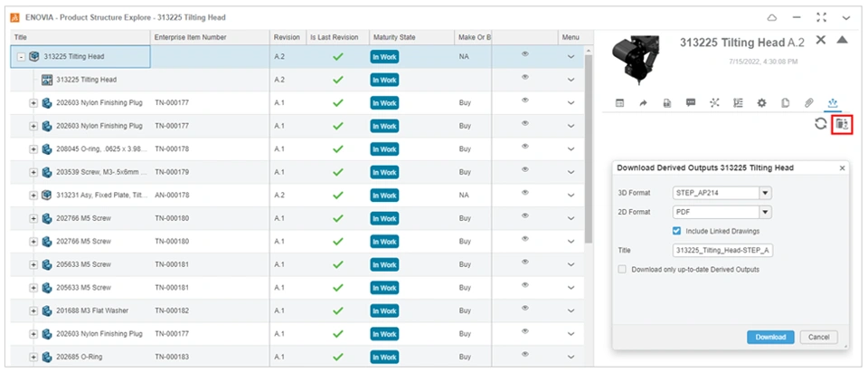Collapse the 313225 Tilting Head root node

tap(21, 56)
